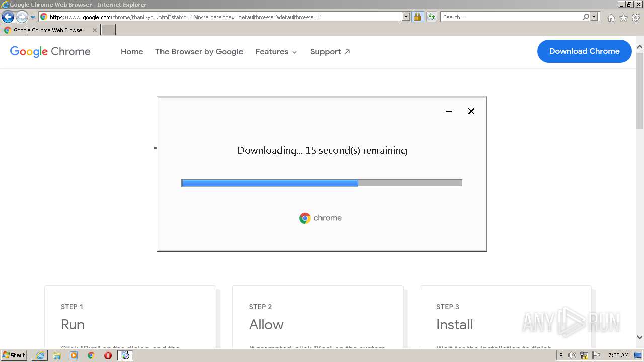Click the blue download progress bar
The image size is (644, 362).
pos(269,183)
